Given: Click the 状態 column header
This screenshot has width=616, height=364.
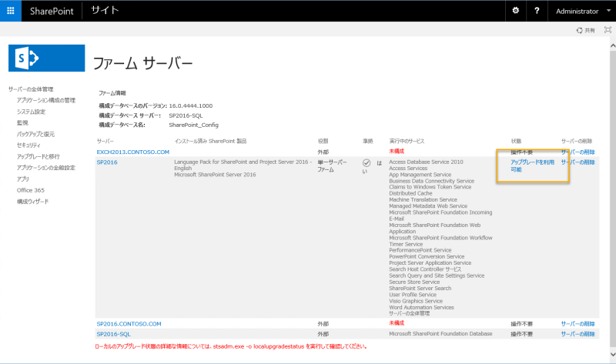Looking at the screenshot, I should tap(516, 141).
